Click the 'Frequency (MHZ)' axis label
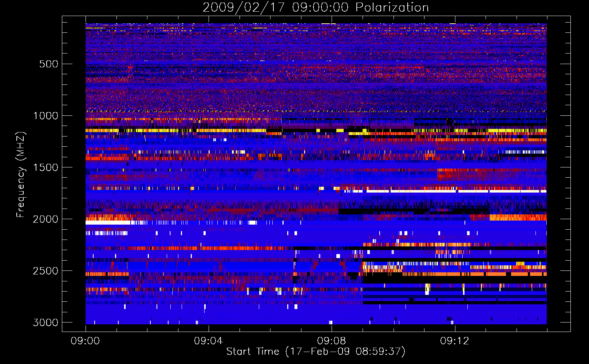 click(x=21, y=175)
